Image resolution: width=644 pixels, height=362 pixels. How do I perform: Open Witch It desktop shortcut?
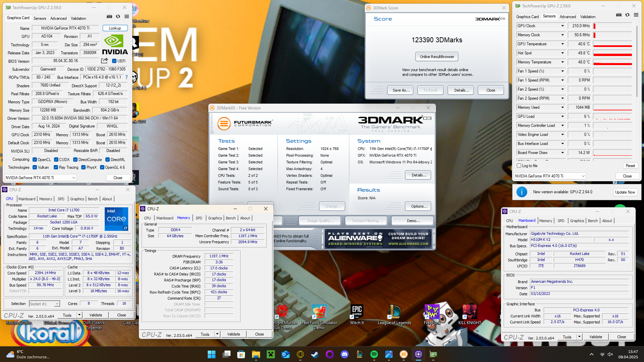(x=357, y=315)
